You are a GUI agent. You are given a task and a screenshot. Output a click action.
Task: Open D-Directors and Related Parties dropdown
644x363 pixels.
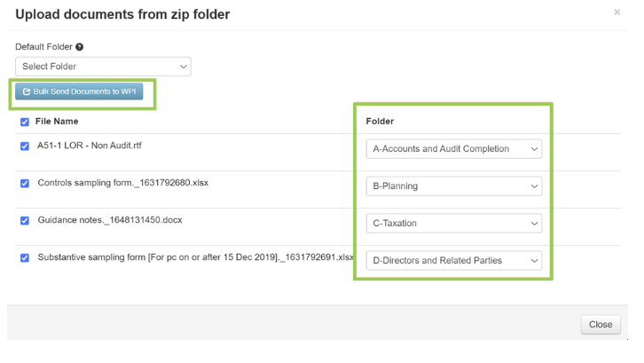point(453,261)
